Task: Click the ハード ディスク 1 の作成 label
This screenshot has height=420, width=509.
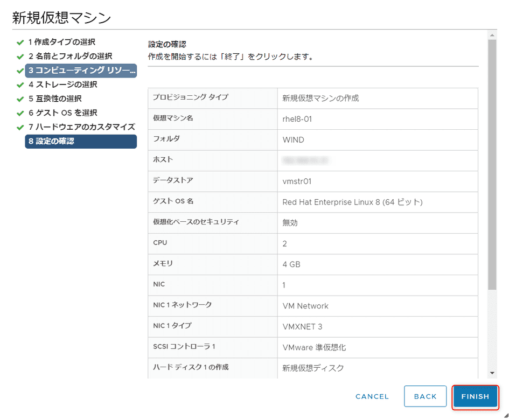Action: 191,367
